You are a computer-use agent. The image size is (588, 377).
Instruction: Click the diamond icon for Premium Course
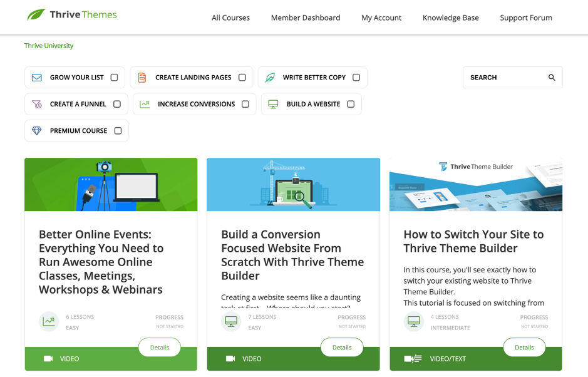coord(37,131)
